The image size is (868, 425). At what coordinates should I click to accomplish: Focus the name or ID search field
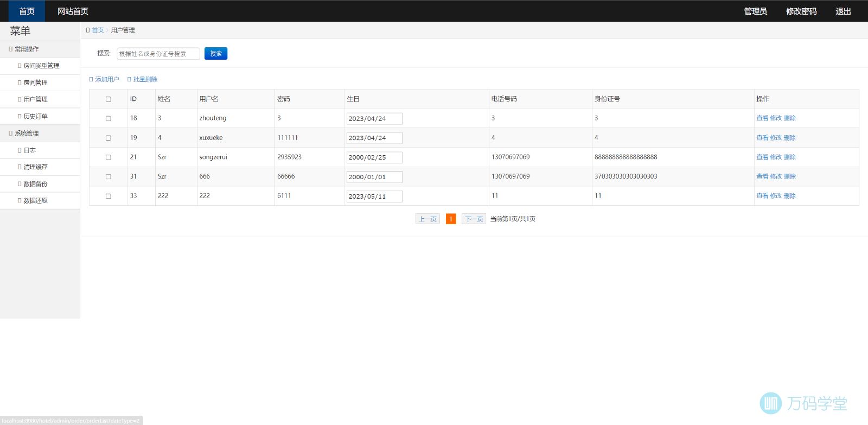(x=158, y=54)
